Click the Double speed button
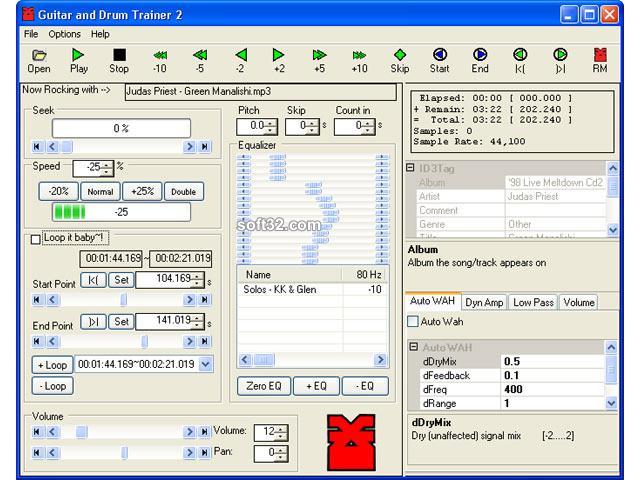Screen dimensions: 640x480 click(184, 191)
